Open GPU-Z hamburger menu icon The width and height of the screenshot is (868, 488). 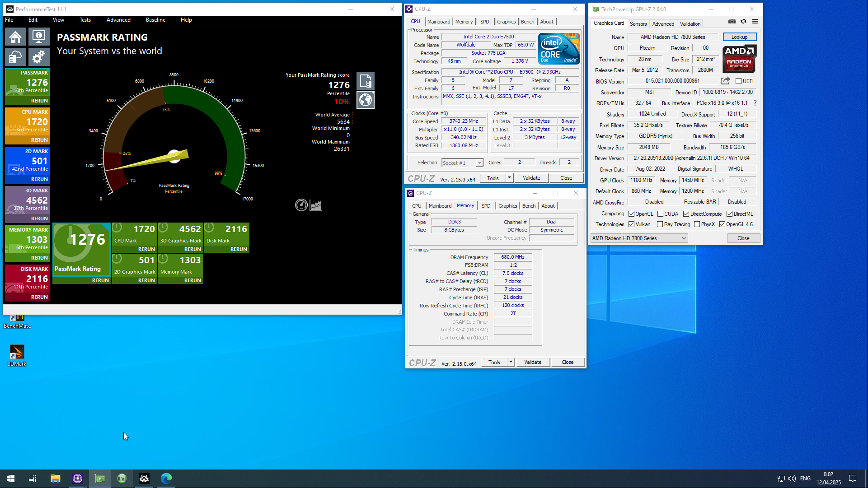click(x=755, y=22)
